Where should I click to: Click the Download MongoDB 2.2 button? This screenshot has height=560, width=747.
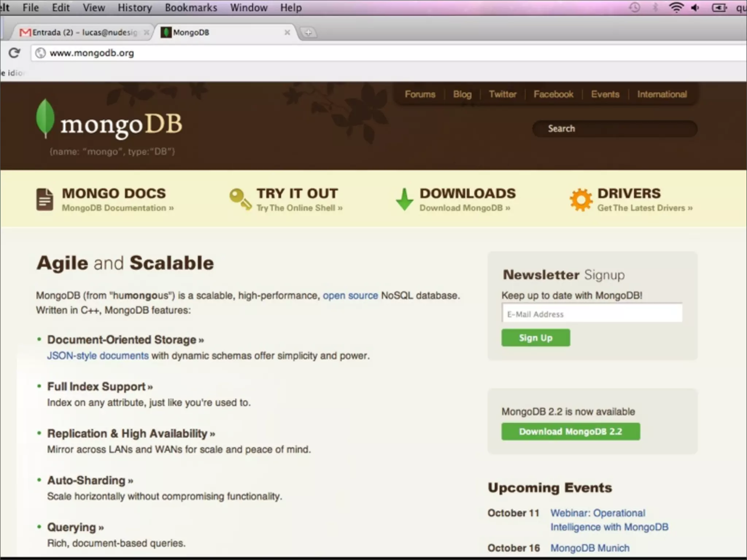click(x=570, y=432)
